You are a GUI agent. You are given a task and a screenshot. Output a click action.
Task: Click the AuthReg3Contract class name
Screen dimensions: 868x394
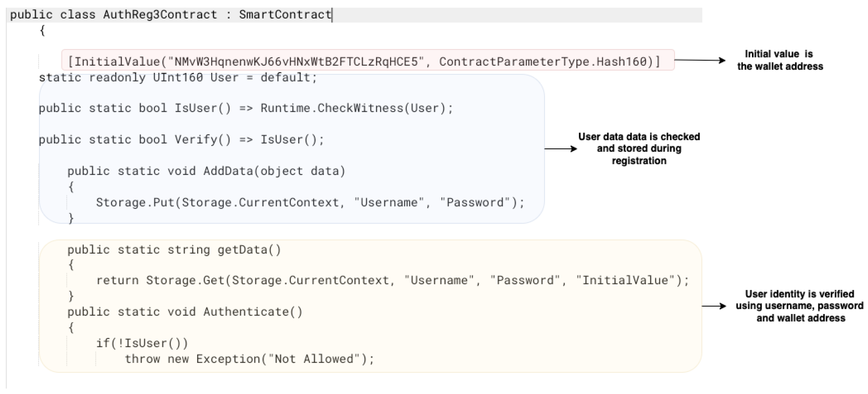click(x=160, y=15)
